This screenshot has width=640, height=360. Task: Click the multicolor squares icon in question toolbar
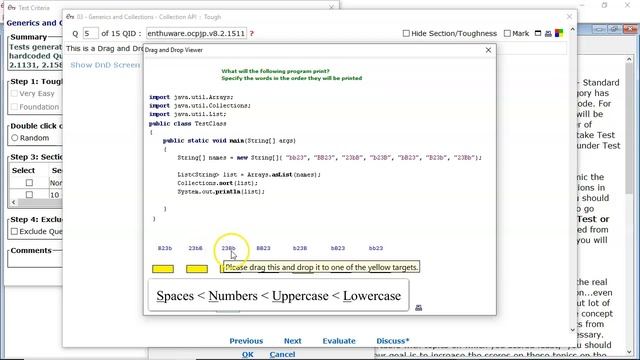tap(559, 33)
